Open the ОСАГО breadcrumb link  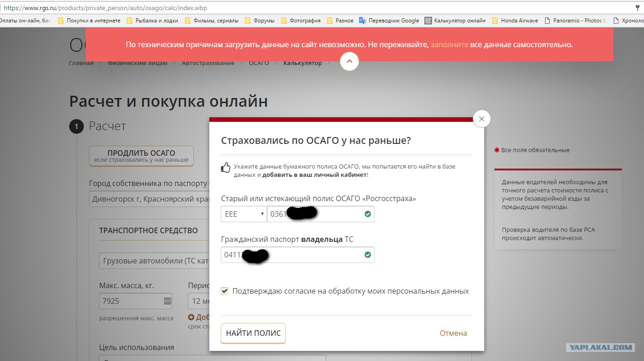tap(259, 63)
